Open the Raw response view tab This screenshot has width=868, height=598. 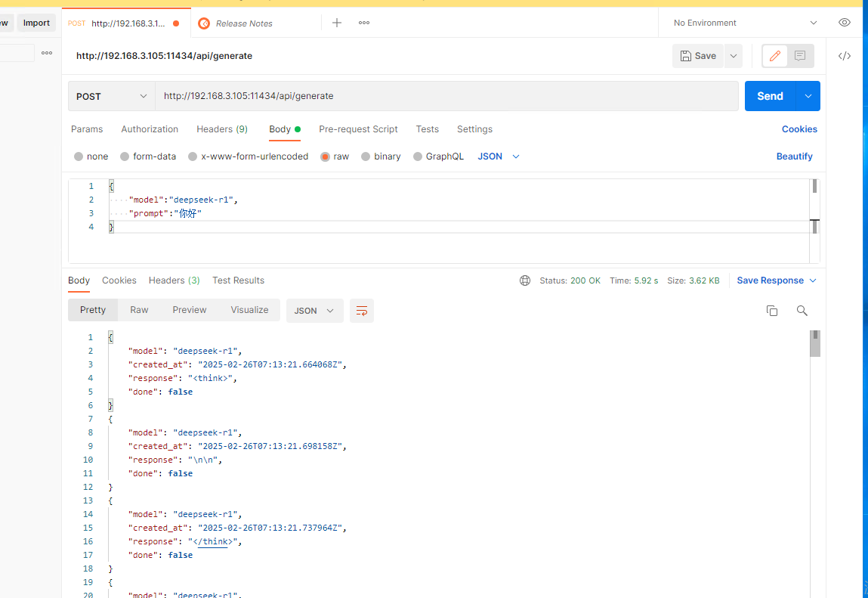pyautogui.click(x=139, y=310)
